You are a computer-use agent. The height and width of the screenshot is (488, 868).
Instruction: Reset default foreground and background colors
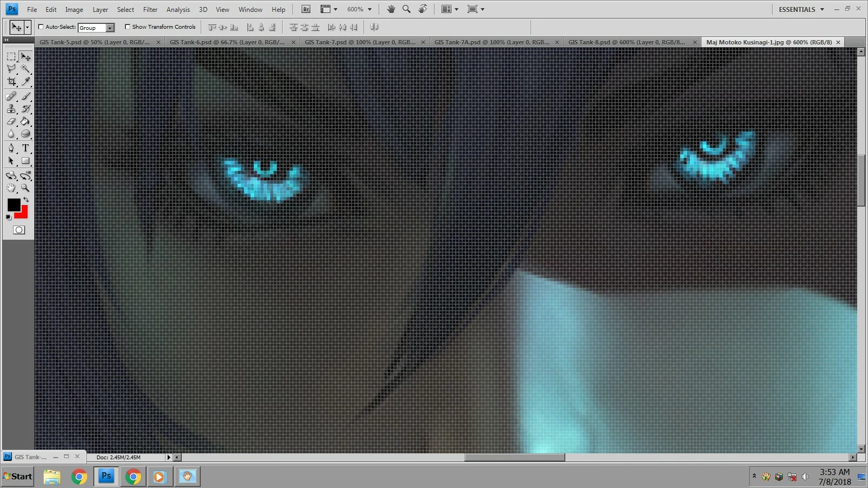point(8,217)
